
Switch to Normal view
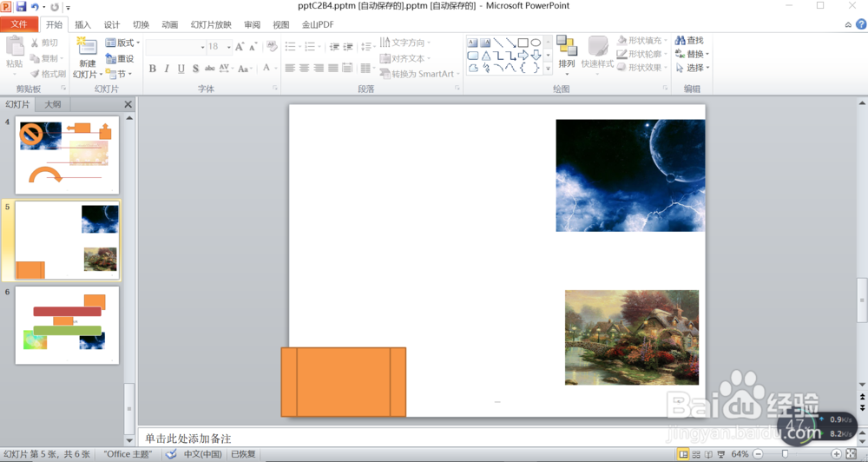[x=684, y=454]
